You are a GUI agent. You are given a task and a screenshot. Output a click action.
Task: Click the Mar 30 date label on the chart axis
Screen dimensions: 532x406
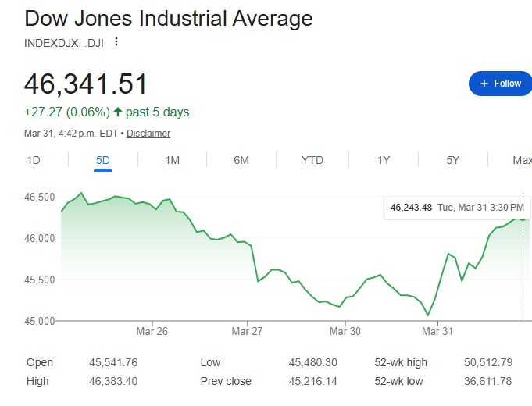tap(345, 331)
